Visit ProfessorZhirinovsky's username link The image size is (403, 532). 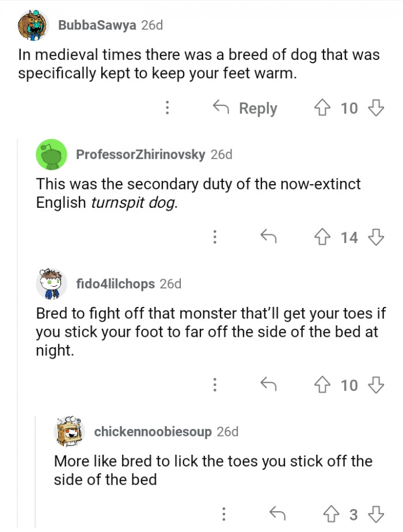click(140, 154)
